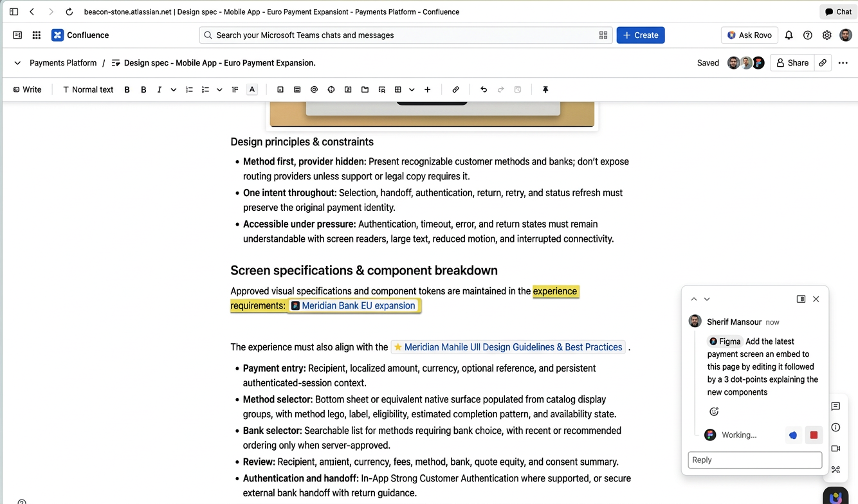Viewport: 858px width, 504px height.
Task: Open the page more actions (three dots) menu
Action: 843,63
